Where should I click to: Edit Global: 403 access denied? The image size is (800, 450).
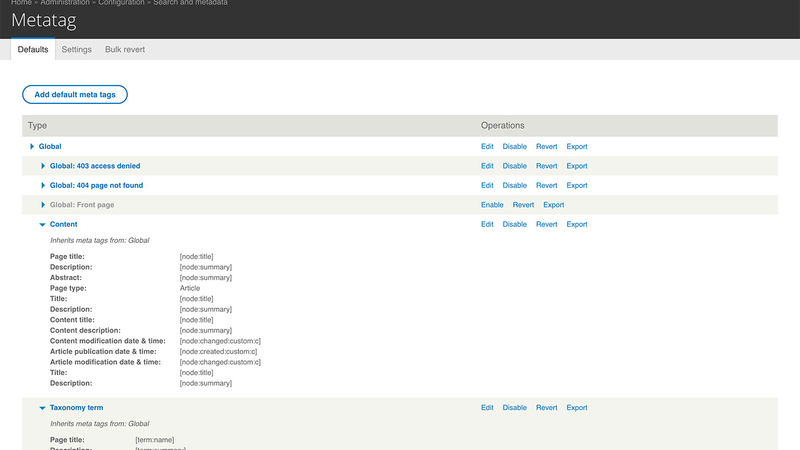pos(487,166)
